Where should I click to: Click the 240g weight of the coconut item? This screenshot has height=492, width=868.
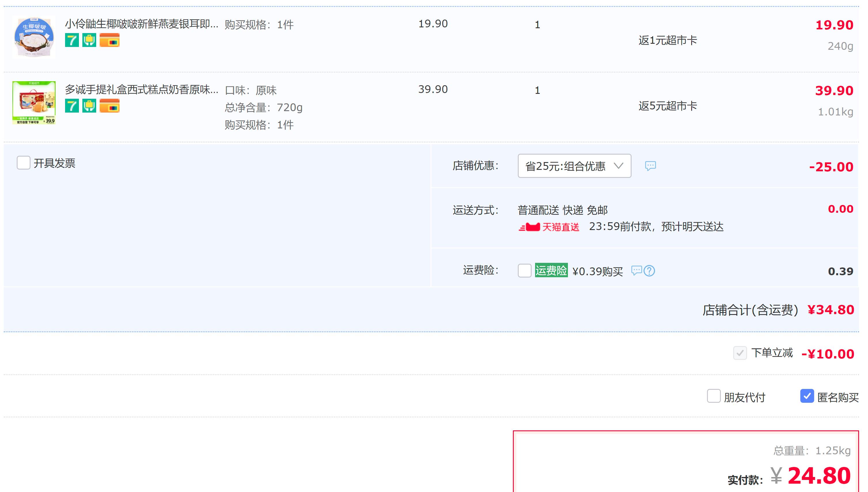click(840, 46)
